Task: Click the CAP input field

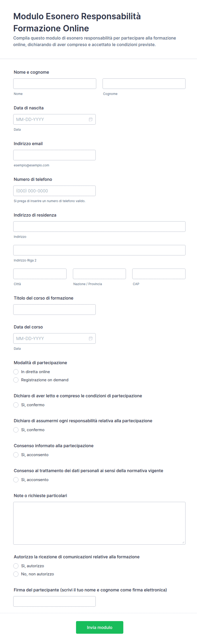Action: click(159, 274)
